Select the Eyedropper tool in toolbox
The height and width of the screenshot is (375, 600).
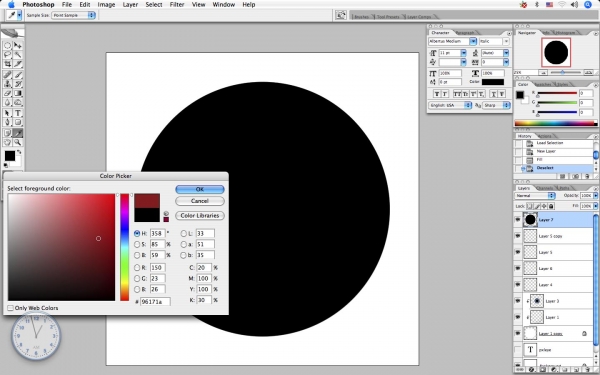[x=18, y=133]
